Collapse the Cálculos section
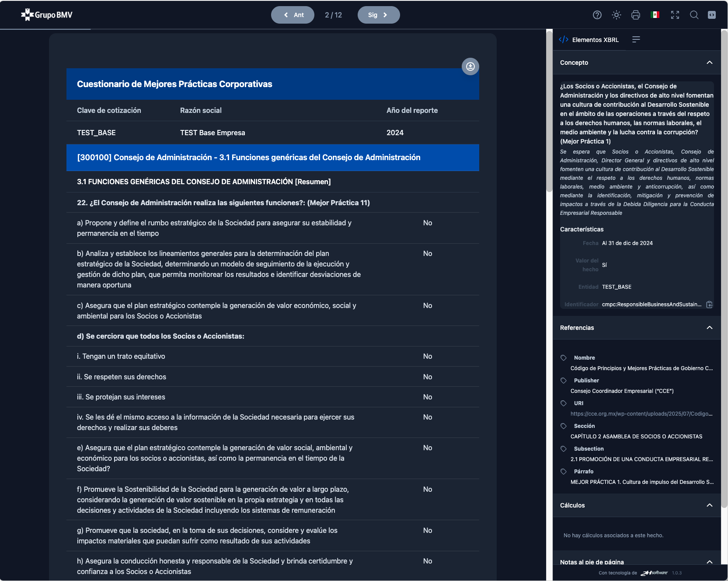 point(709,505)
